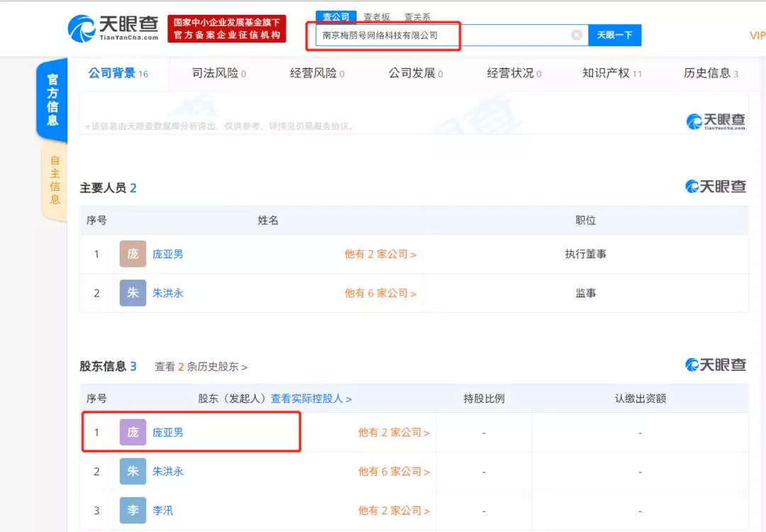Clear the search field with X icon

coord(577,35)
